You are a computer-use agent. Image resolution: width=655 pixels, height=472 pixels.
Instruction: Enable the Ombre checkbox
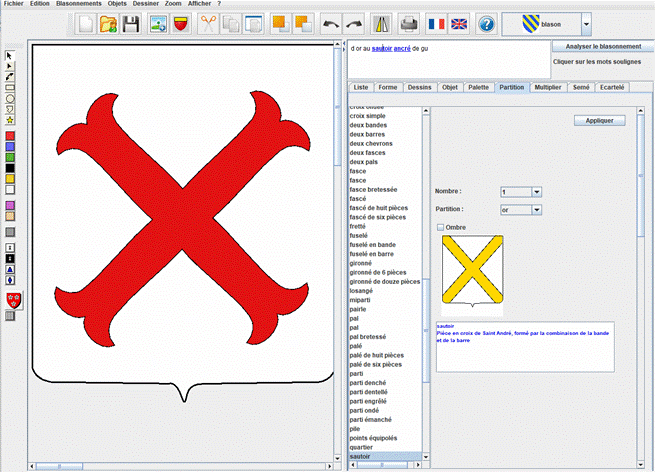tap(441, 228)
